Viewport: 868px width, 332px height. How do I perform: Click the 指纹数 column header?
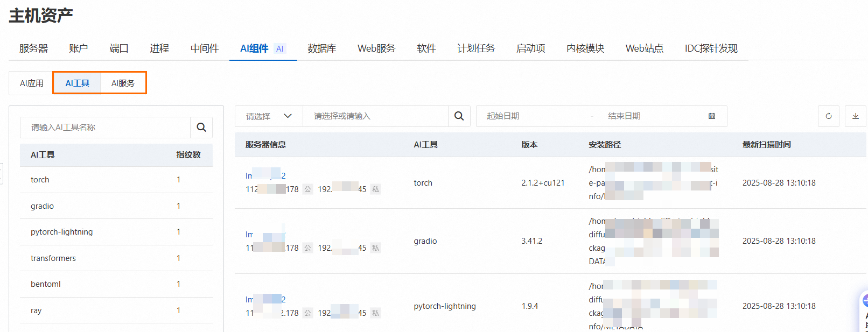(188, 155)
